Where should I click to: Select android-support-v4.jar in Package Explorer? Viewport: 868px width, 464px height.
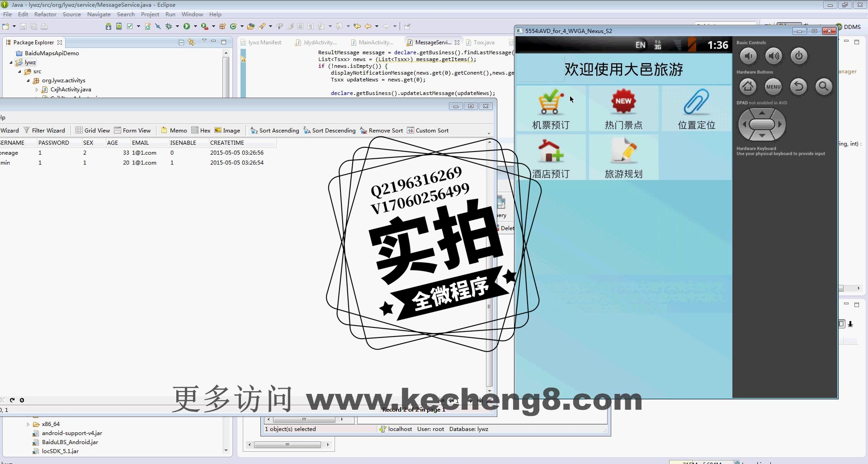(67, 433)
